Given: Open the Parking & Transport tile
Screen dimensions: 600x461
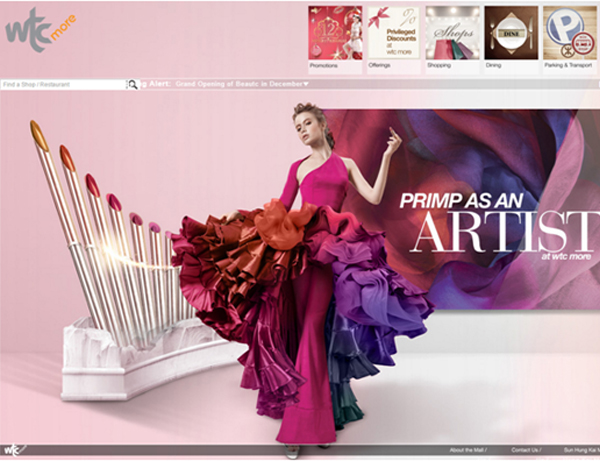Looking at the screenshot, I should point(570,33).
